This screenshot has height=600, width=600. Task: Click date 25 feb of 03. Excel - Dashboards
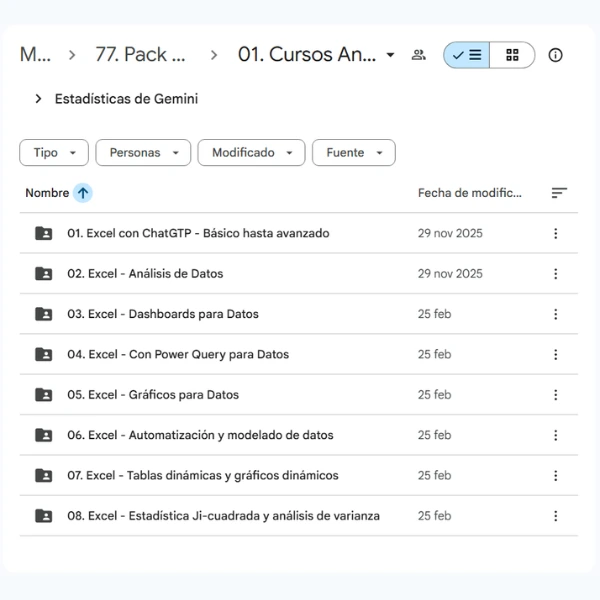point(434,314)
